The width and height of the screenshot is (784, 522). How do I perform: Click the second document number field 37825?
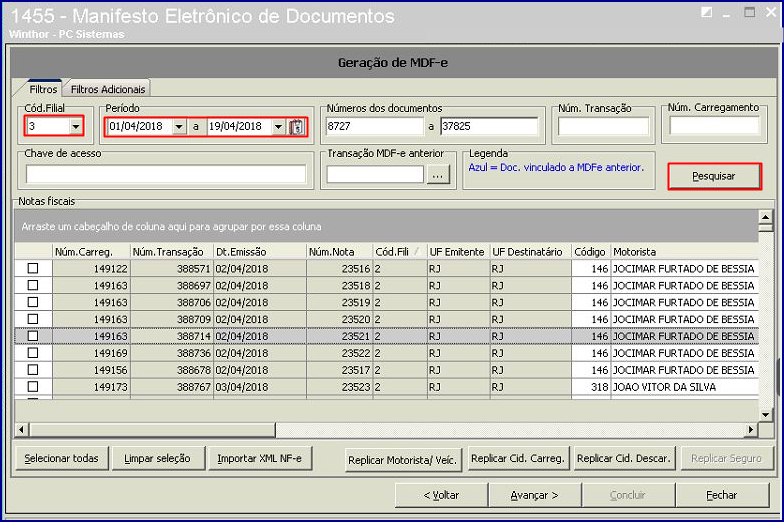pos(489,126)
